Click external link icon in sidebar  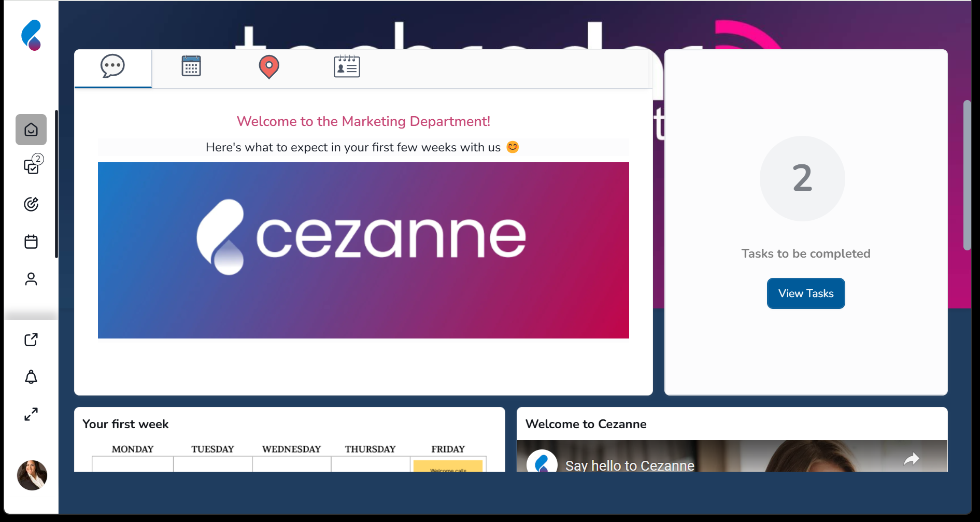point(31,340)
